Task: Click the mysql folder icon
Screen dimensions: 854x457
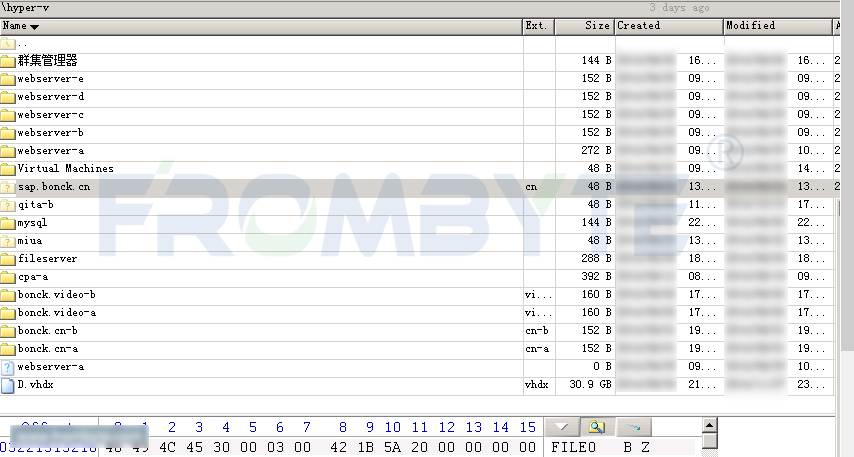Action: pyautogui.click(x=8, y=223)
